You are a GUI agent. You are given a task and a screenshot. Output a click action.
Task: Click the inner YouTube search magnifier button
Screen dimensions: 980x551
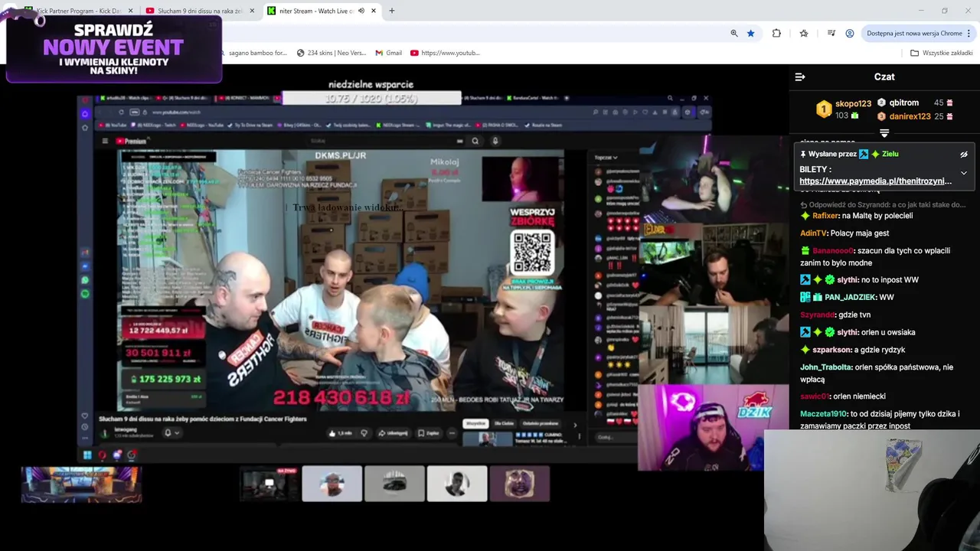point(475,141)
